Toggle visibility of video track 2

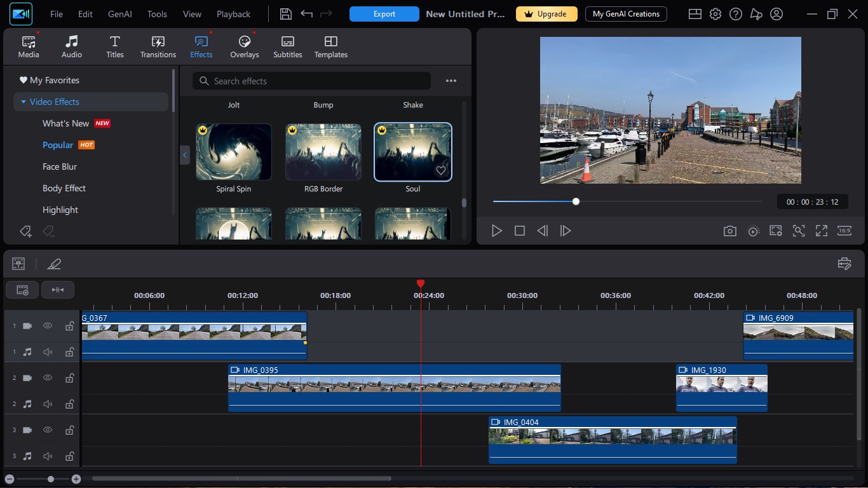48,378
